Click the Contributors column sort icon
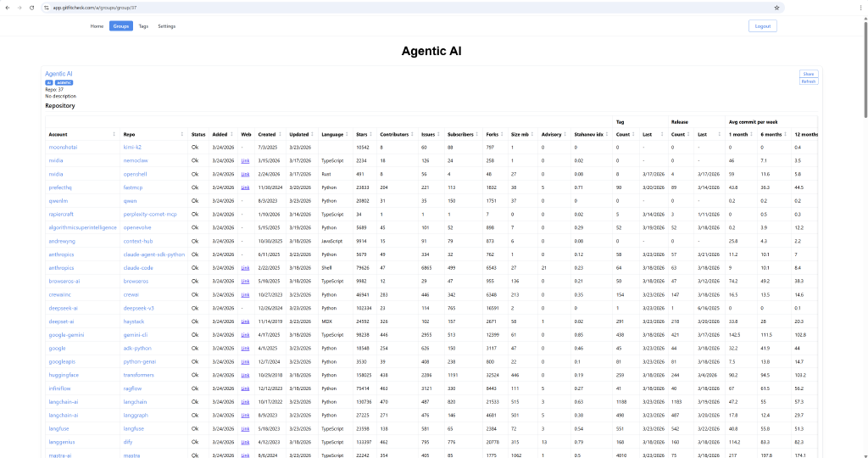This screenshot has width=868, height=458. pos(413,135)
